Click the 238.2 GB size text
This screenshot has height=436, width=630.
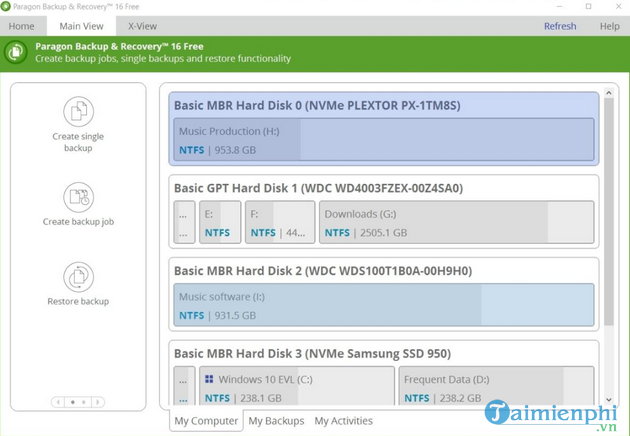coord(460,398)
